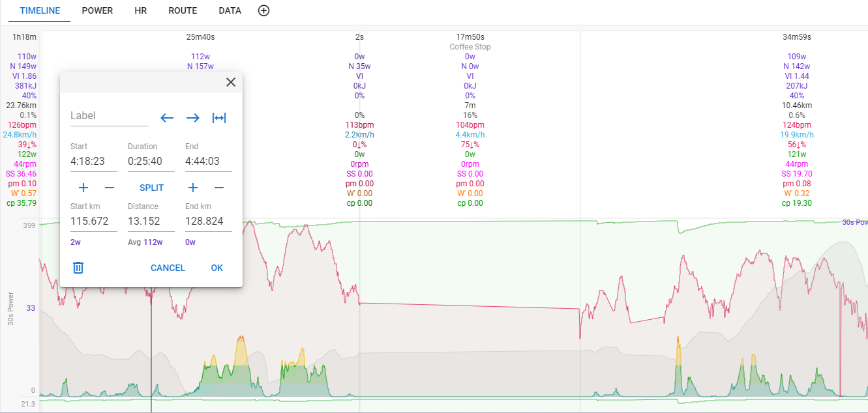Select the Coffee Stop interval header

pos(470,47)
